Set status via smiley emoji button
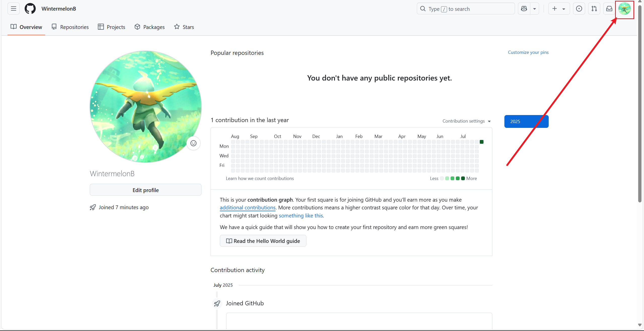Screen dimensions: 644x331 [x=193, y=143]
